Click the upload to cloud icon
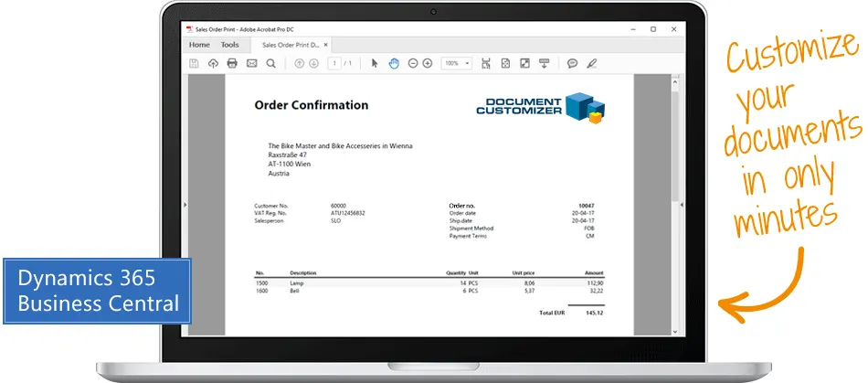 coord(213,64)
